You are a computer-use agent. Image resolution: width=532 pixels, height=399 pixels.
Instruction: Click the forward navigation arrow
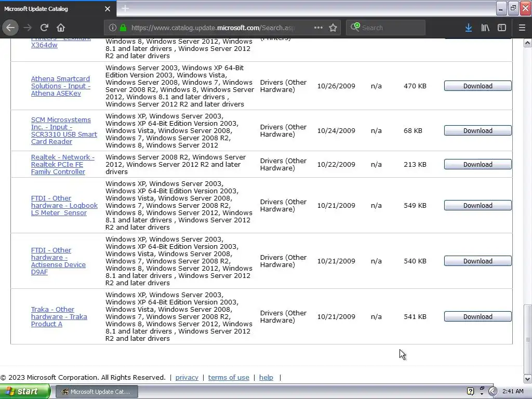click(x=28, y=28)
